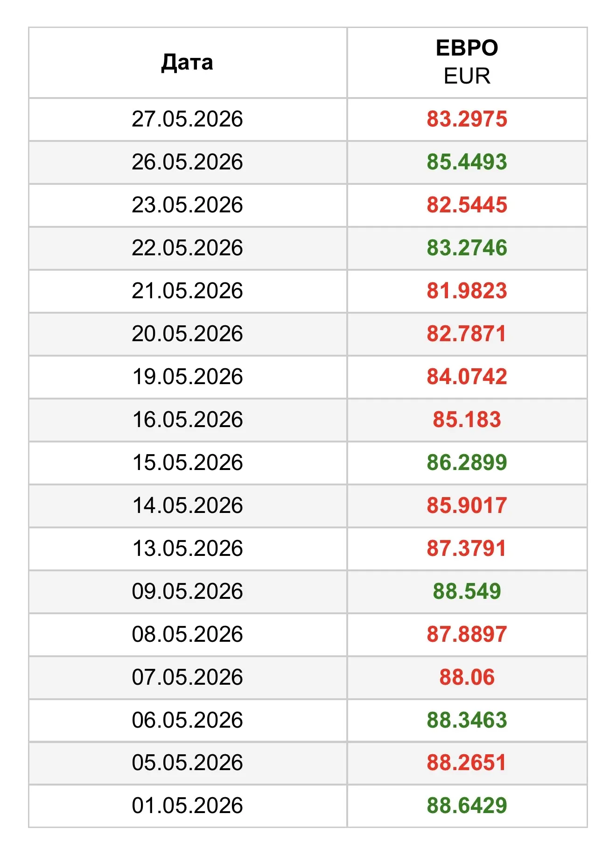Select the date 14.05.2026
Image resolution: width=616 pixels, height=849 pixels.
tap(187, 505)
